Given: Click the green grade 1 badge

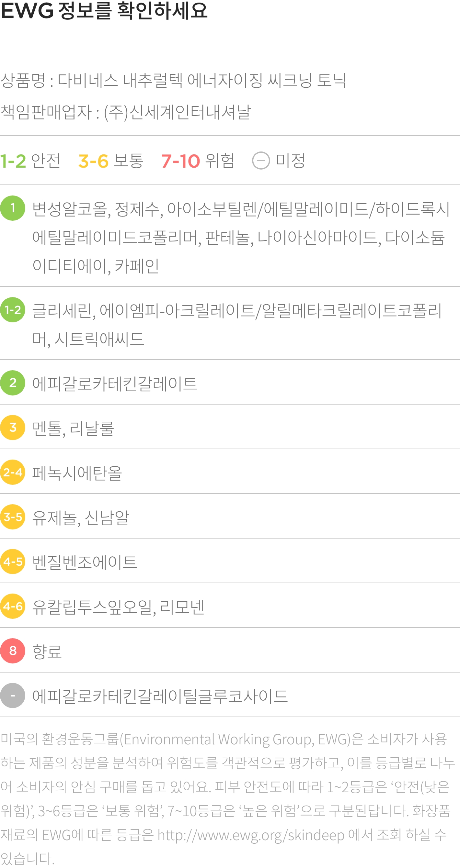Looking at the screenshot, I should tap(13, 208).
